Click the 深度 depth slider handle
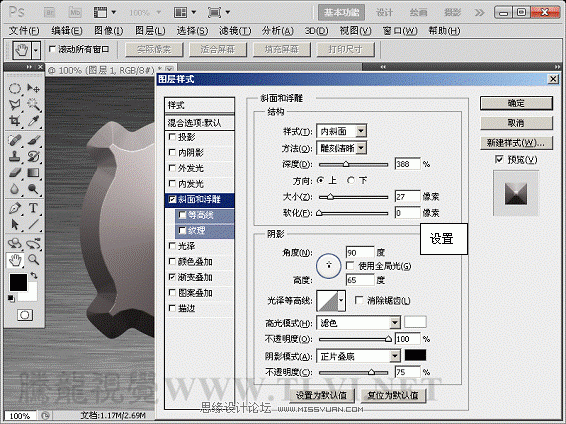 (x=346, y=164)
